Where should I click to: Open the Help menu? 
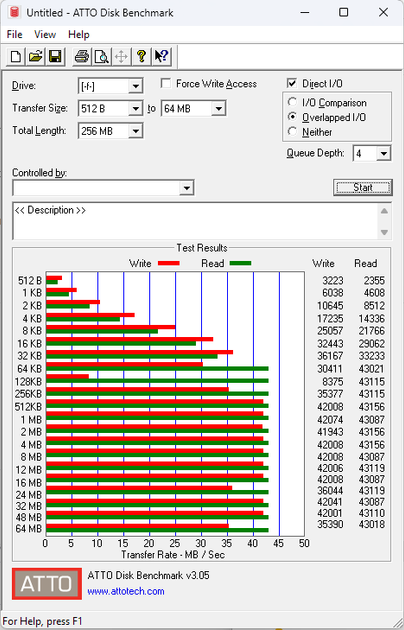tap(79, 35)
